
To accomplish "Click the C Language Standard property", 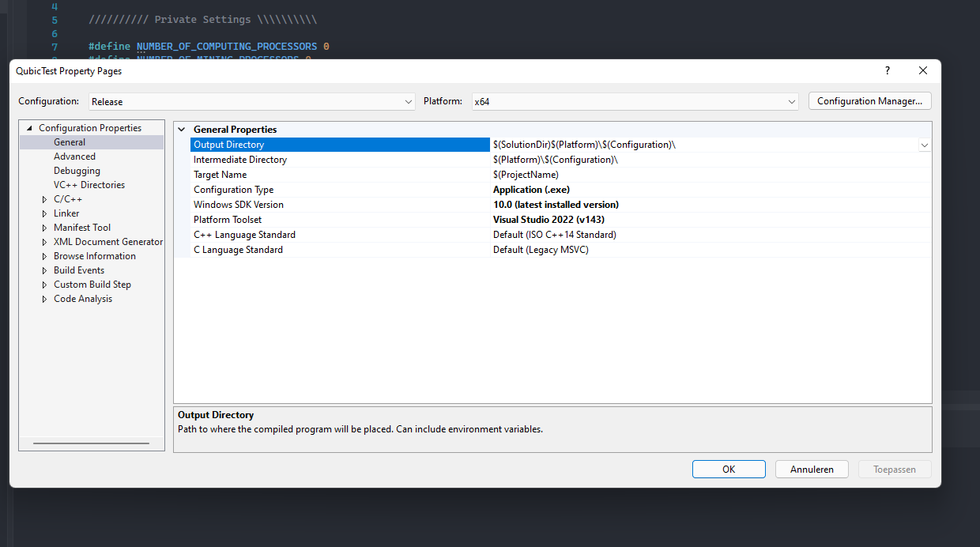I will pyautogui.click(x=239, y=250).
